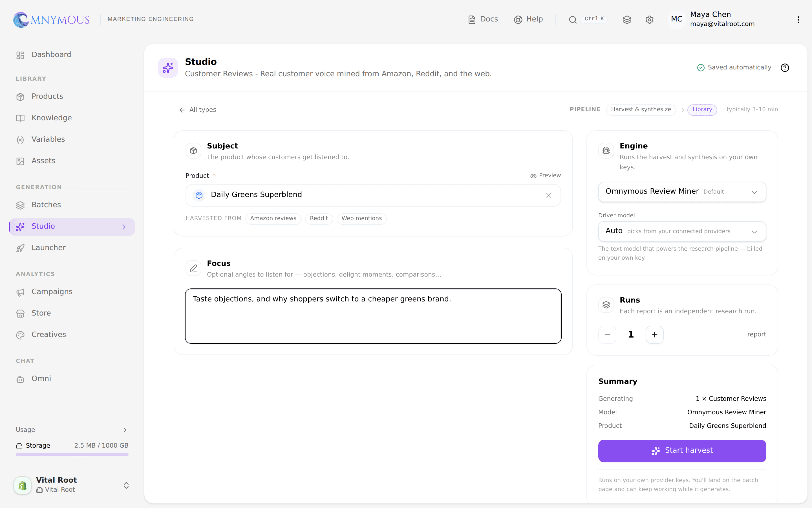Open the vertical three-dot menu

click(x=798, y=19)
